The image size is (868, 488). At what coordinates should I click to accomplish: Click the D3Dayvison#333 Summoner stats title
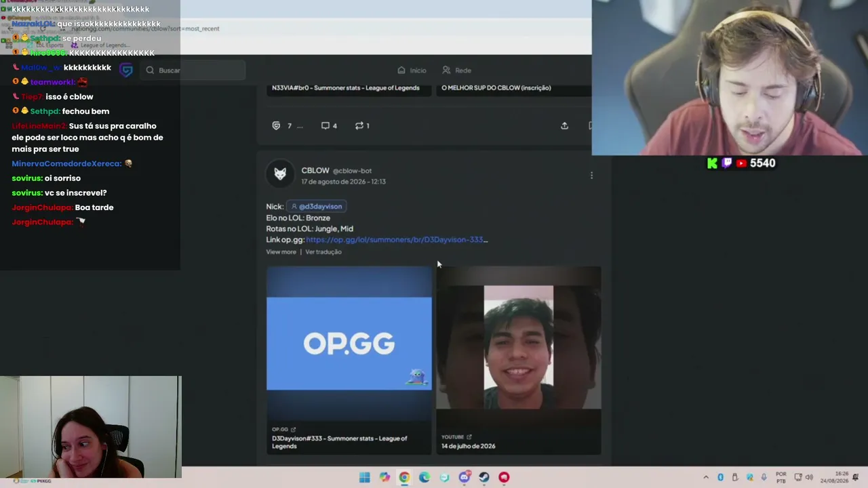pyautogui.click(x=340, y=442)
